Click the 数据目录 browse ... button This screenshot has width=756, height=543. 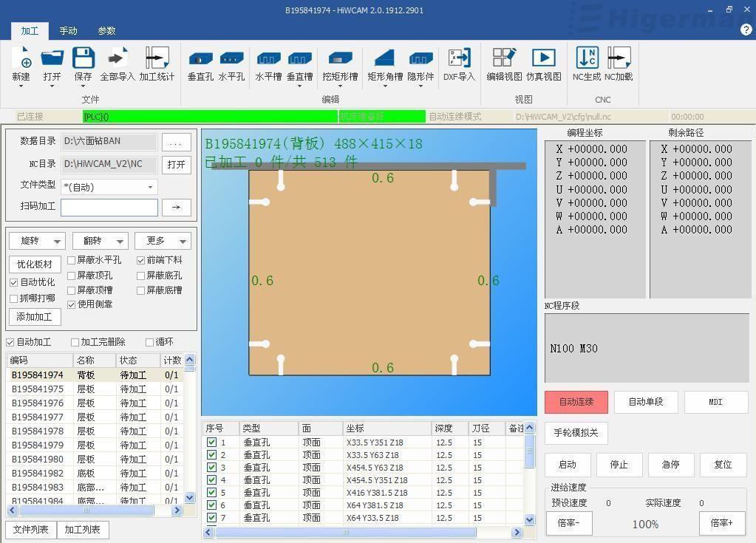pyautogui.click(x=176, y=142)
